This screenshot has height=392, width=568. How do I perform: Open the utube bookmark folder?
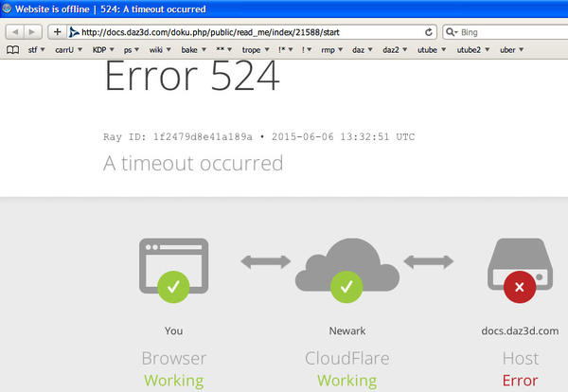tap(432, 49)
